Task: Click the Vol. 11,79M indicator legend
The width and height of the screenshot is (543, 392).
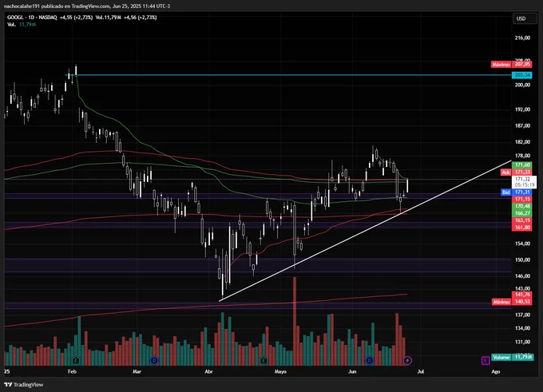Action: pyautogui.click(x=22, y=25)
